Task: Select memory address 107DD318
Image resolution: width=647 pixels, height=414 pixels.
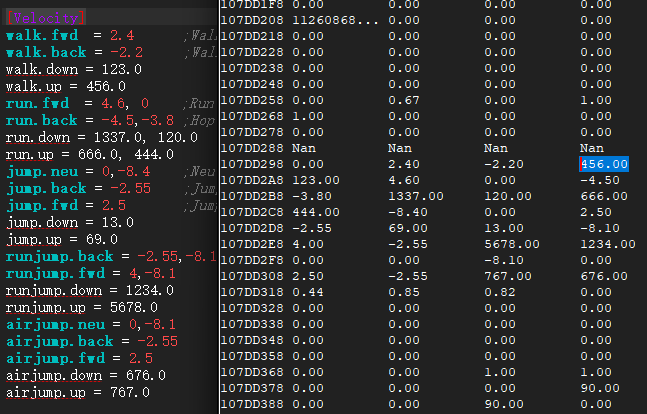Action: click(252, 292)
